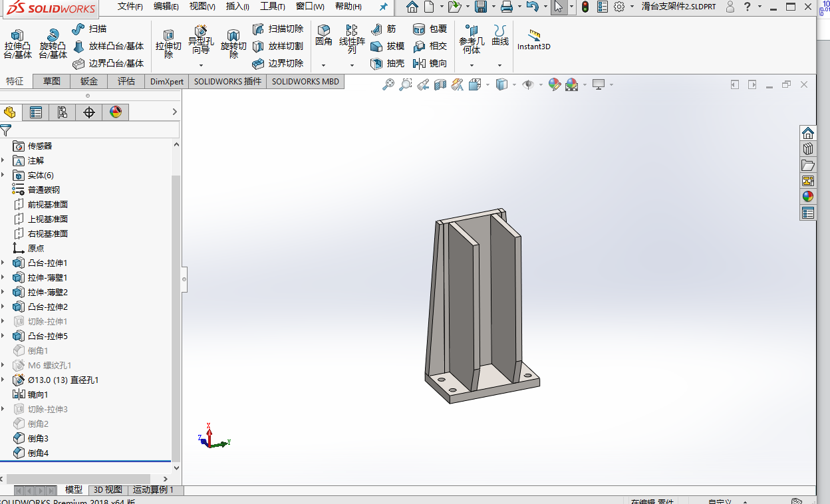Select the Linear Pattern tool (线性阵列)
Viewport: 830px width, 504px height.
point(352,40)
